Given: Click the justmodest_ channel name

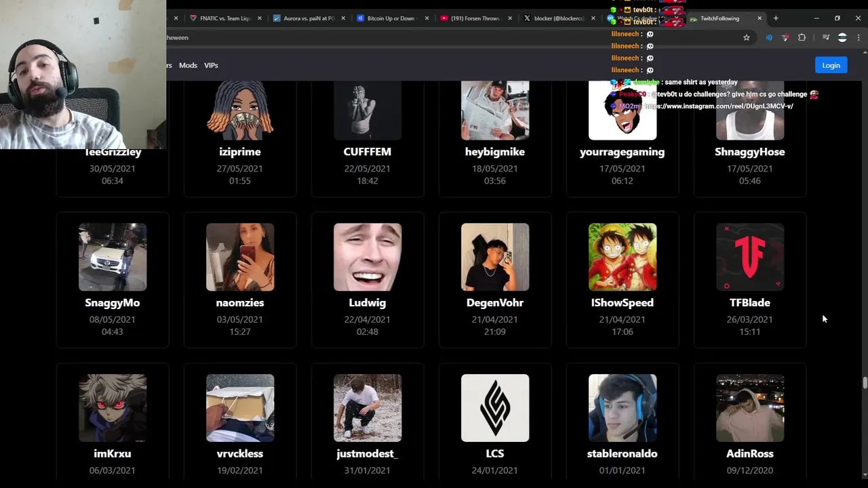Looking at the screenshot, I should (368, 453).
